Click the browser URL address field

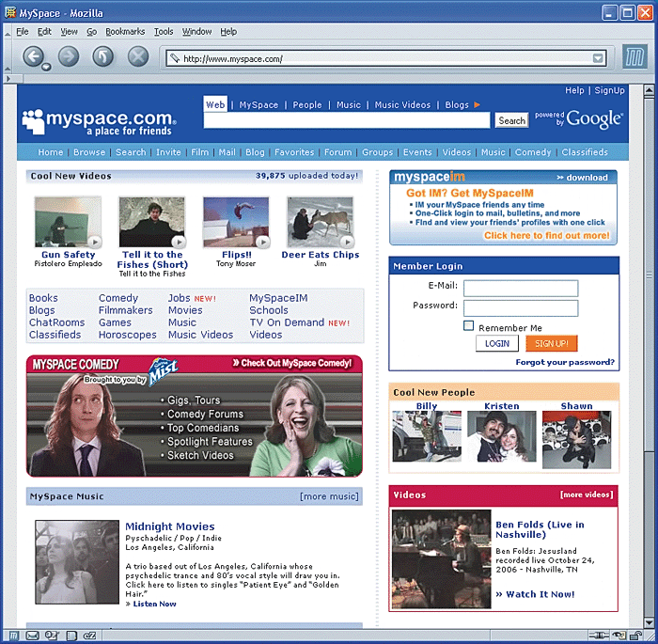click(386, 58)
